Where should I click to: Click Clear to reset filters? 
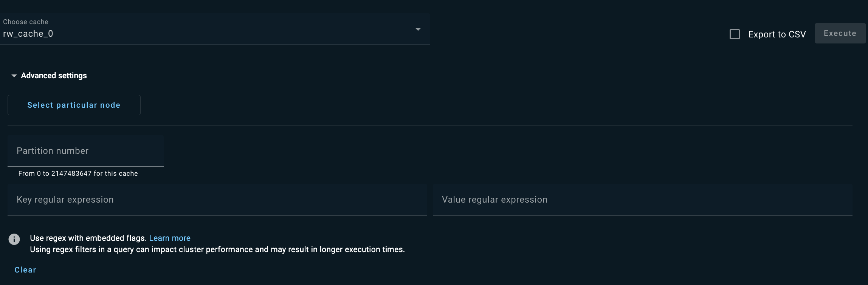pyautogui.click(x=25, y=270)
